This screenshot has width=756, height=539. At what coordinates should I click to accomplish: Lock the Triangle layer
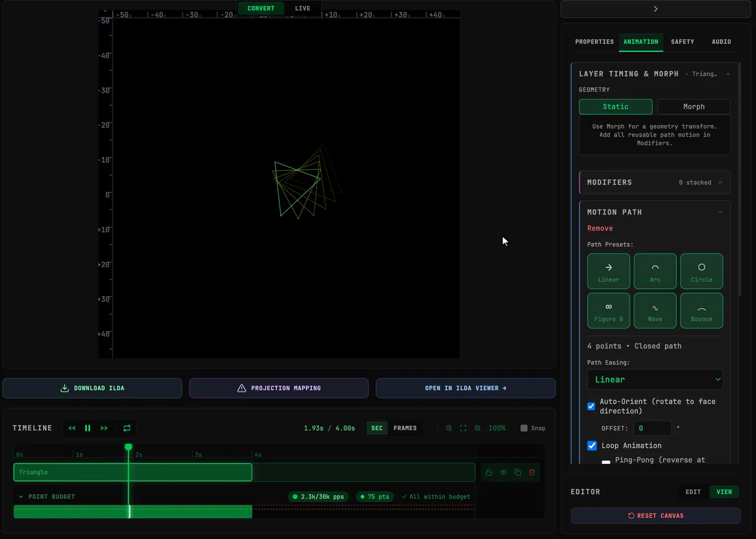(x=489, y=472)
